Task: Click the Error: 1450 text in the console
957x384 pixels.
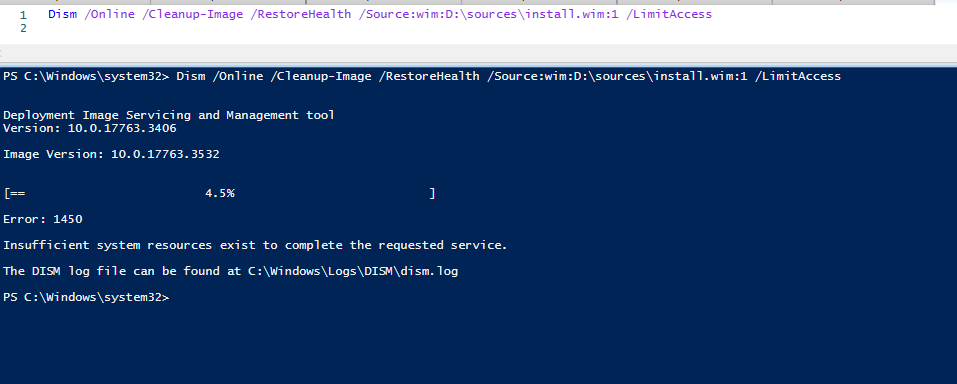Action: click(x=43, y=219)
